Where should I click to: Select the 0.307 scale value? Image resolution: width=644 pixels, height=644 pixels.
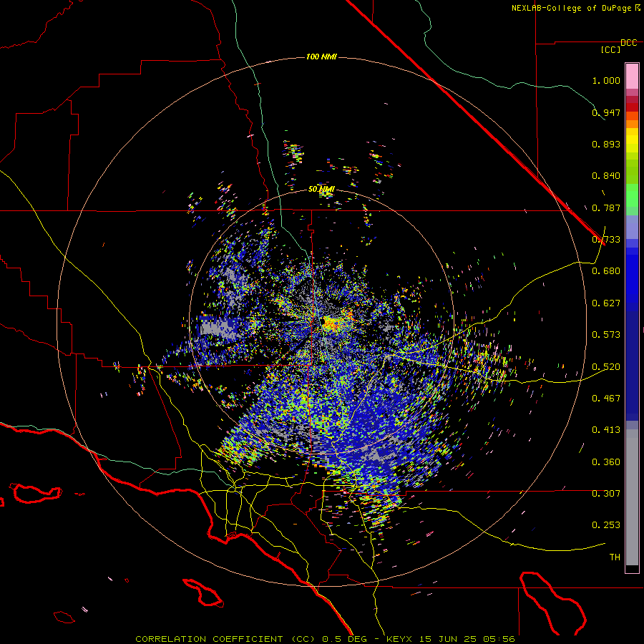606,494
